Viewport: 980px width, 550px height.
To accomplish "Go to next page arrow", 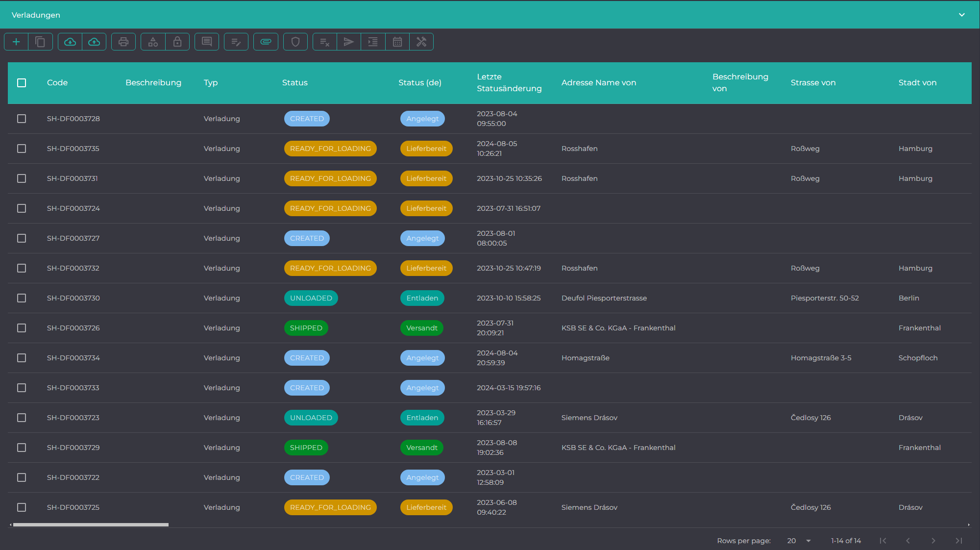I will pos(933,541).
